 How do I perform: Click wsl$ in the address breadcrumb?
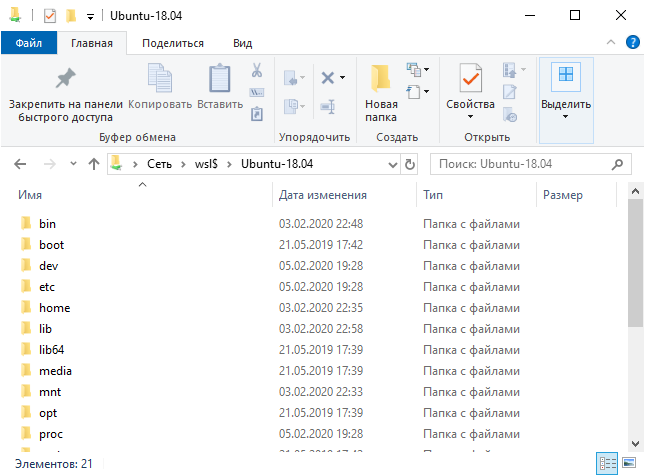coord(206,164)
